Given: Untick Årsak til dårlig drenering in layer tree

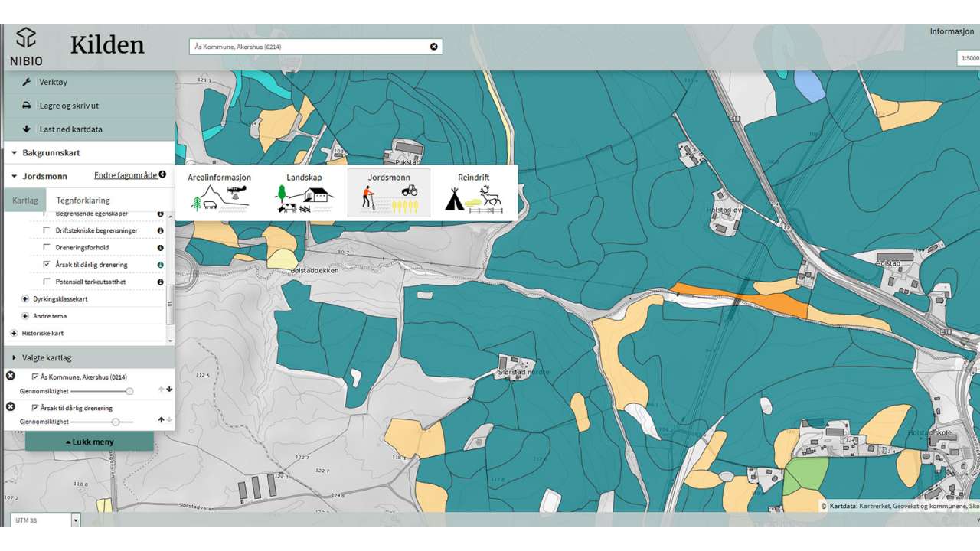Looking at the screenshot, I should tap(47, 265).
